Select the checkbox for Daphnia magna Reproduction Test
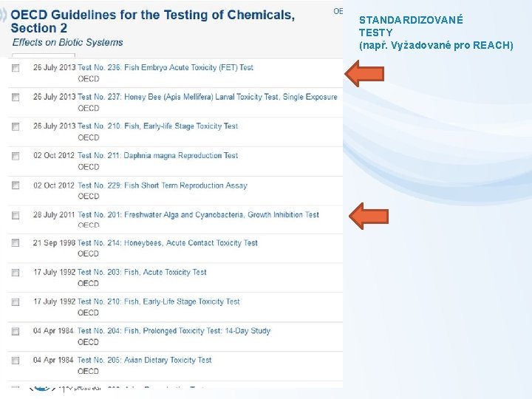Viewport: 532px width, 399px height. click(x=16, y=156)
